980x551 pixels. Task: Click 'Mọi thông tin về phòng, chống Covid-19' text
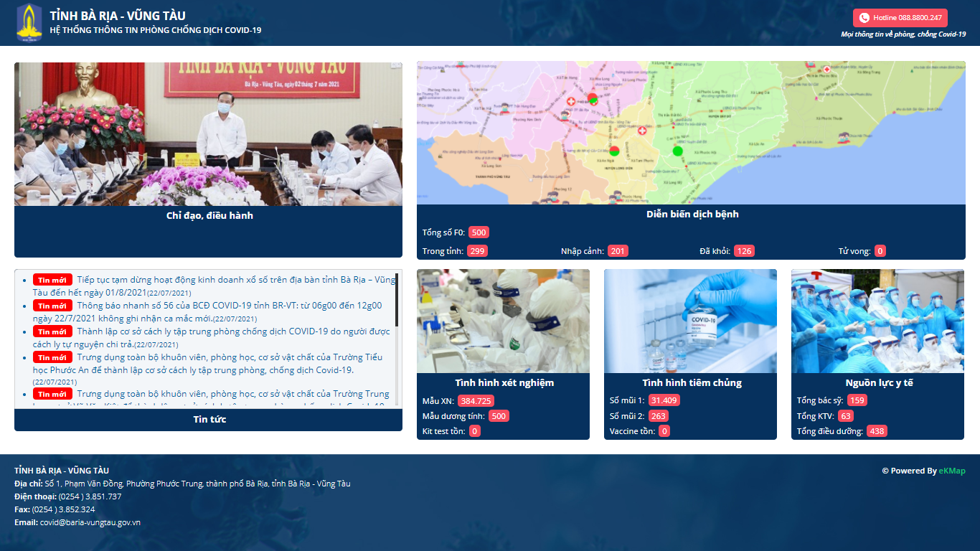click(903, 34)
